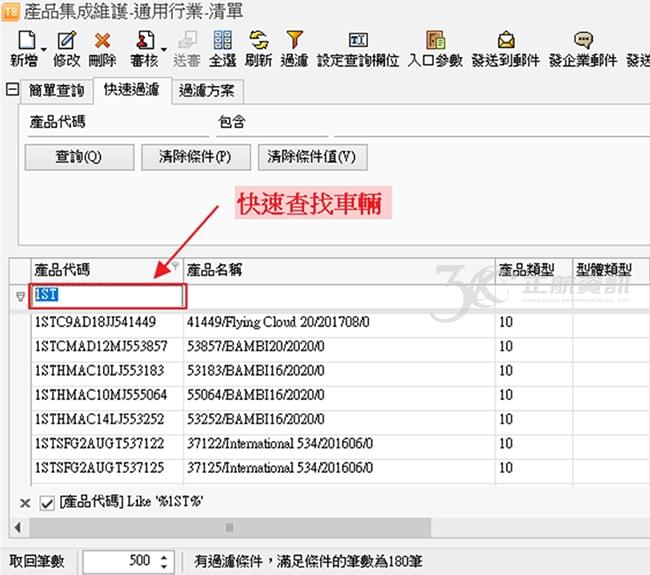The height and width of the screenshot is (575, 650).
Task: Click the filter row funnel icon
Action: pos(20,296)
